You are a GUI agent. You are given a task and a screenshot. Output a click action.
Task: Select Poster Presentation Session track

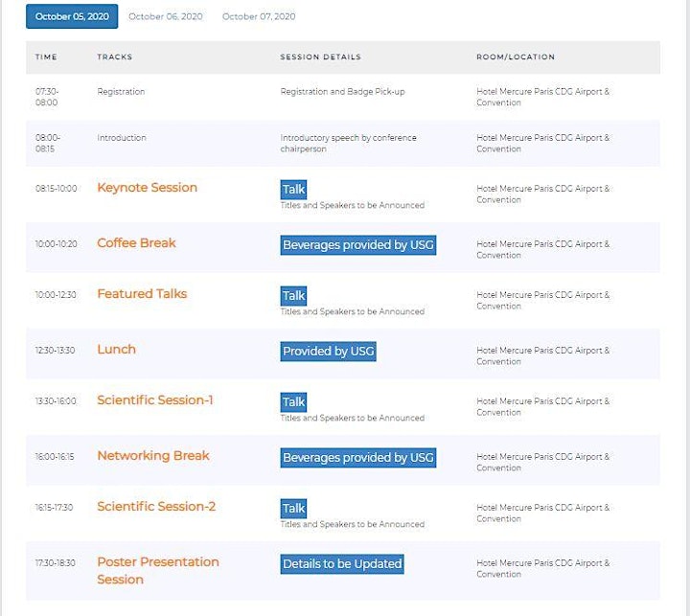point(158,570)
